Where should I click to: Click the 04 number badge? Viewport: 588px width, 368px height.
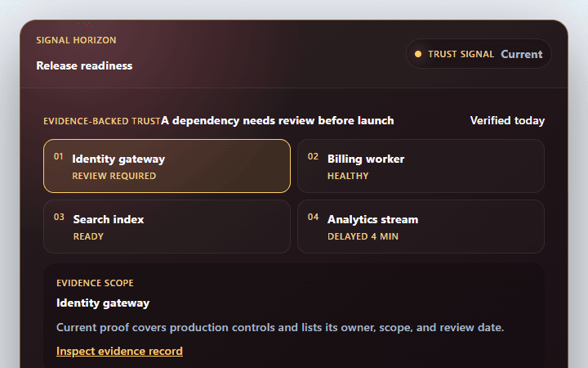click(313, 217)
